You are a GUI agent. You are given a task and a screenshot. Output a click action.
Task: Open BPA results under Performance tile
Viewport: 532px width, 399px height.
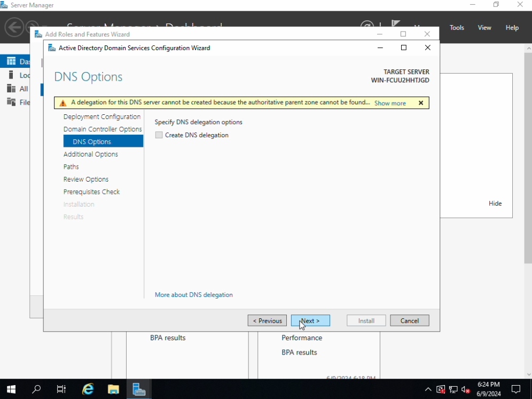click(299, 353)
